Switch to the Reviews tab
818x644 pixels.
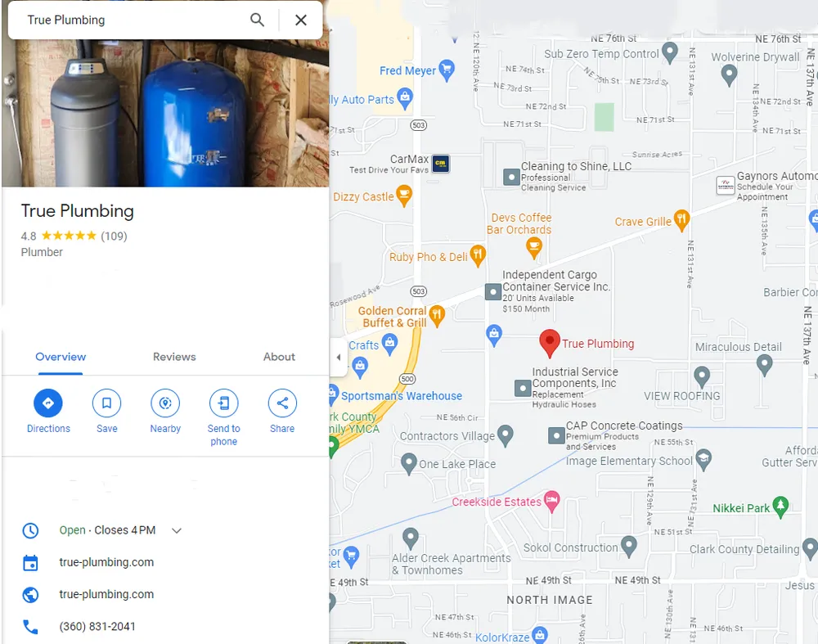(174, 357)
